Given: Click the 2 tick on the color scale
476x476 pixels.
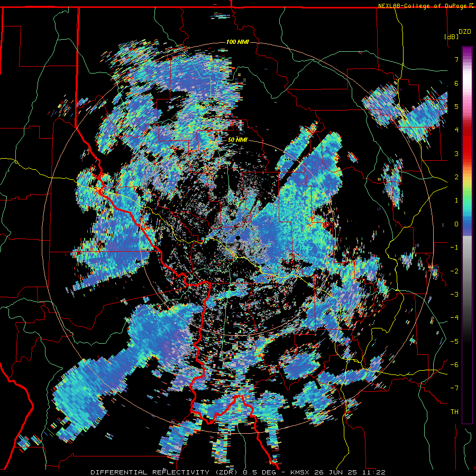Looking at the screenshot, I should 456,177.
